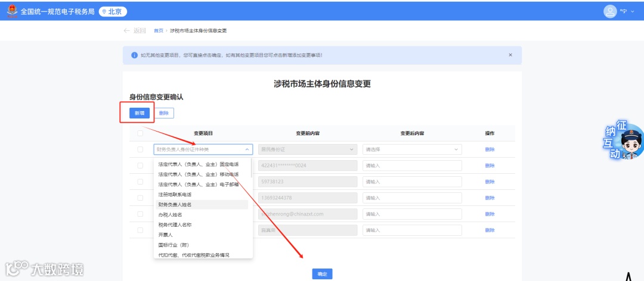
Task: Check the 13693244378 row checkbox
Action: point(141,198)
